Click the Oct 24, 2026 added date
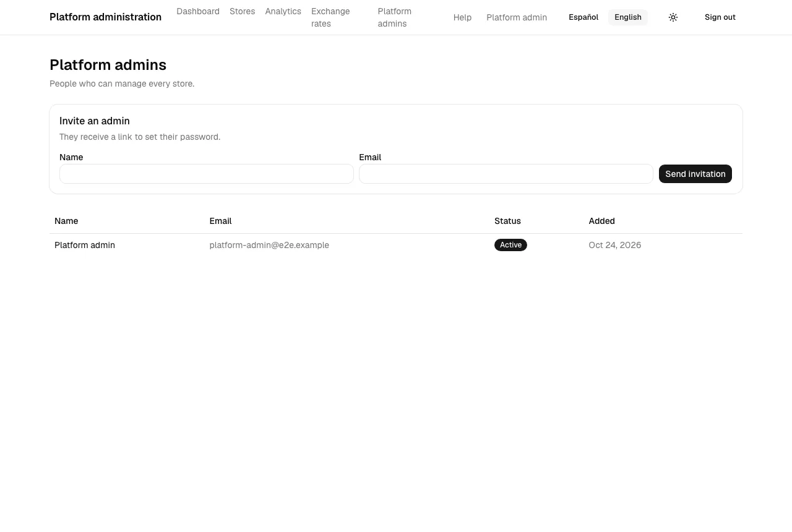Viewport: 792px width, 532px height. click(615, 245)
